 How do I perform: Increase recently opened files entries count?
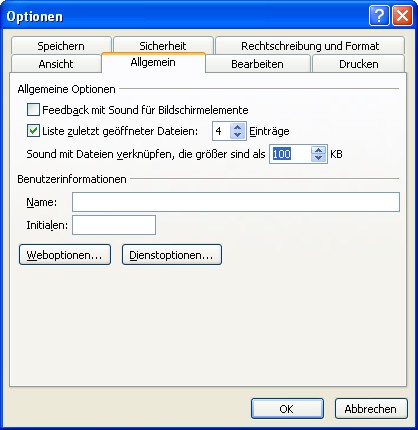(x=237, y=127)
